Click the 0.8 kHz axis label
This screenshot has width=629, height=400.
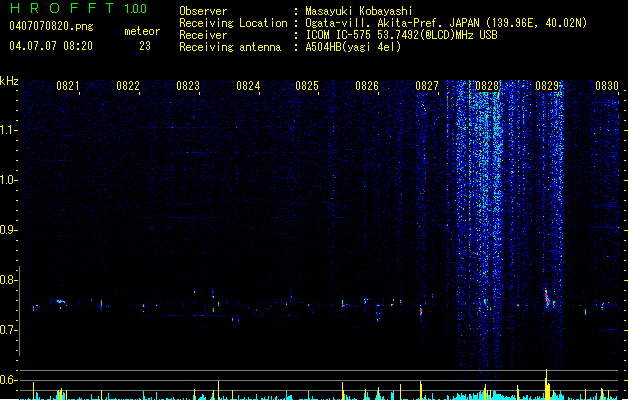8,280
